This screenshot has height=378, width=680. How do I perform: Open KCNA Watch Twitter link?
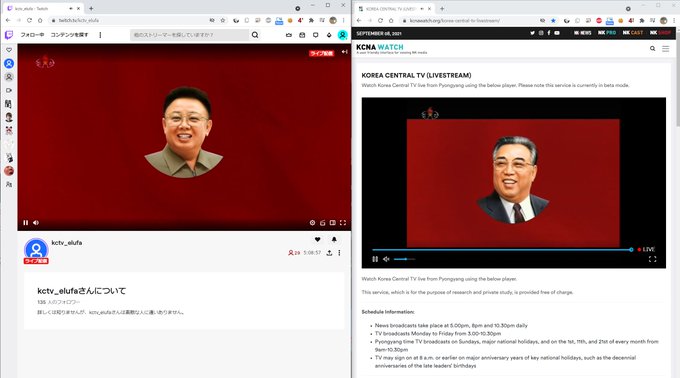coord(533,33)
